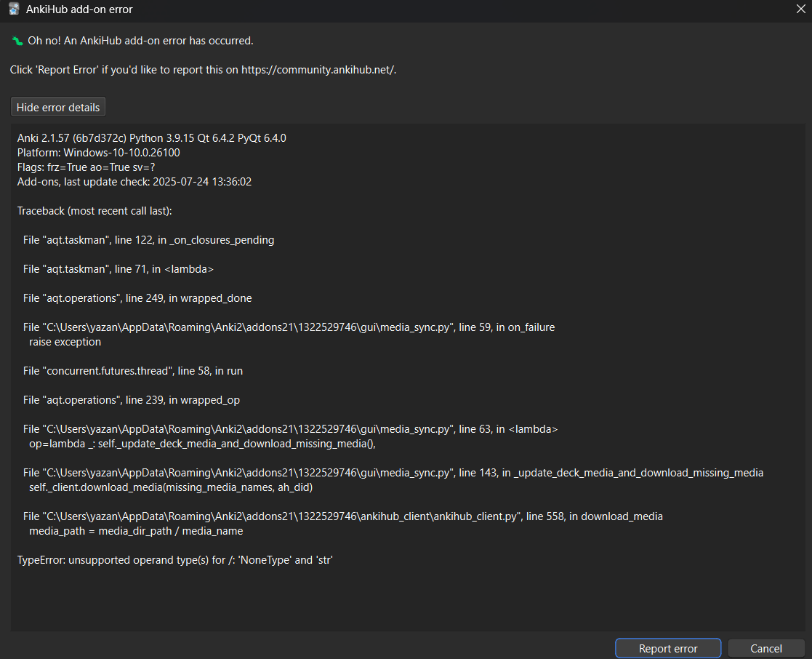
Task: Click the TypeError unsupported operand line
Action: point(174,560)
